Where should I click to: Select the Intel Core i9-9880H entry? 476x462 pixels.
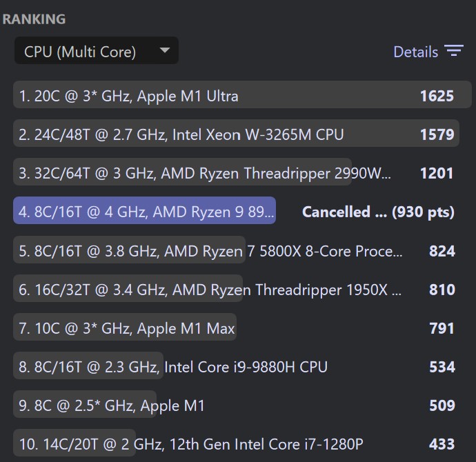pyautogui.click(x=173, y=367)
